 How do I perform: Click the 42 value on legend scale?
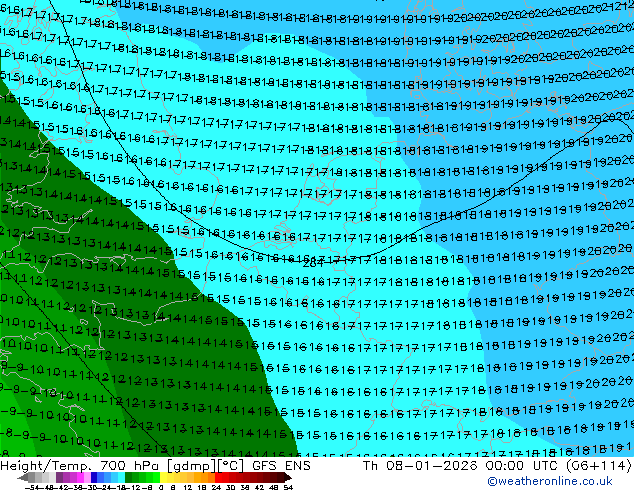259,488
